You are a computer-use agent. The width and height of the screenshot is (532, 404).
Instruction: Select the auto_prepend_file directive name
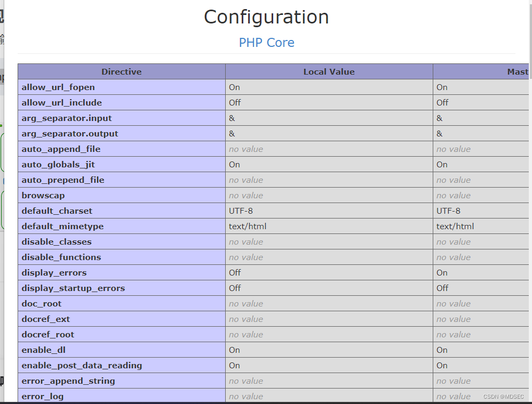pos(63,180)
